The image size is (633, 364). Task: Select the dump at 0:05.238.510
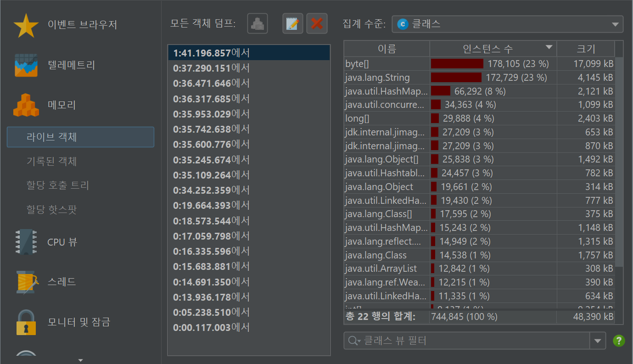point(249,312)
